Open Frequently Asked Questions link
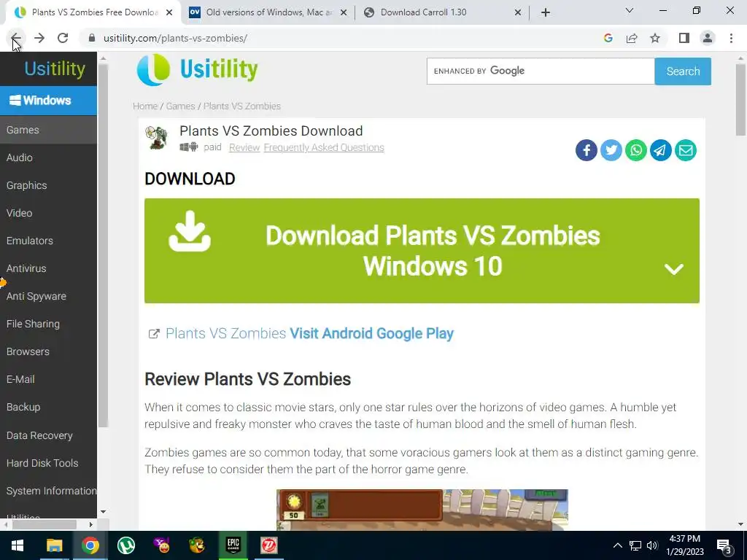The image size is (747, 560). point(324,147)
